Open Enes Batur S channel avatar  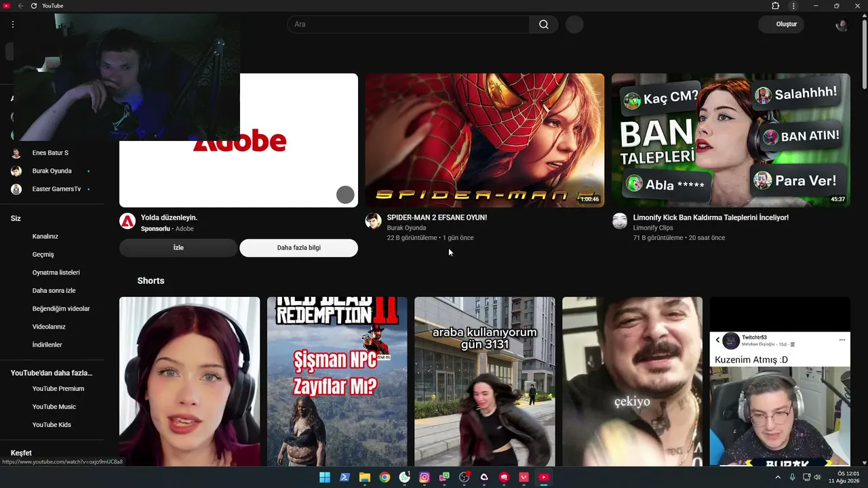(x=16, y=153)
